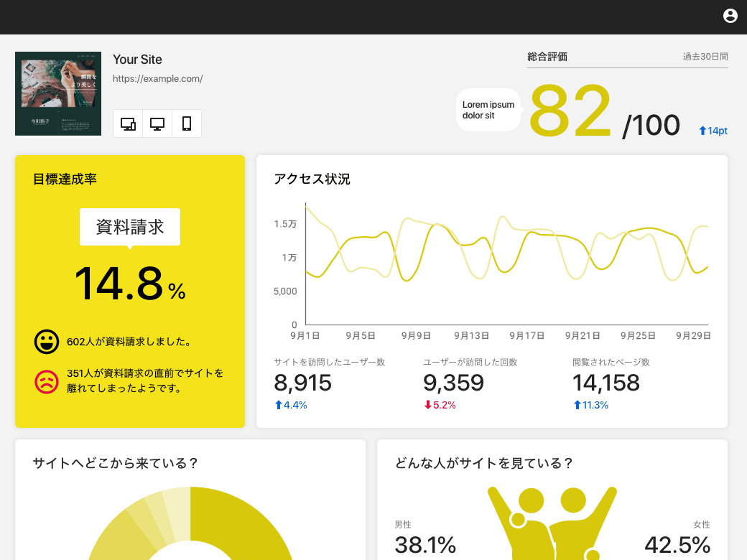Image resolution: width=747 pixels, height=560 pixels.
Task: Click the 9月13日 axis label
Action: (472, 336)
